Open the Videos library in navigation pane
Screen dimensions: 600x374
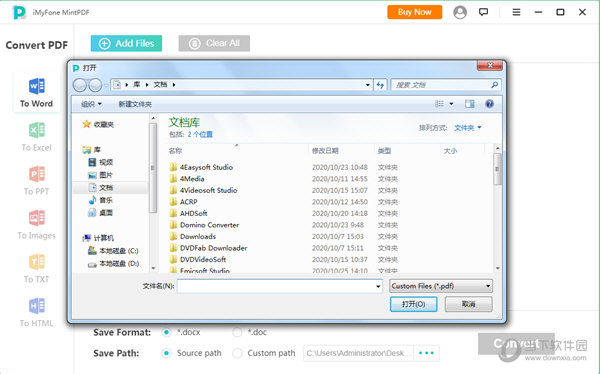pos(101,162)
